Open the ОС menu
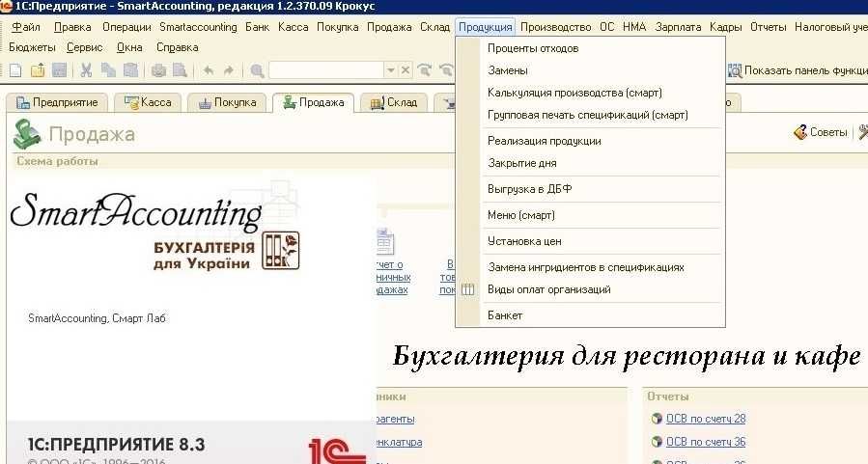This screenshot has width=868, height=464. point(607,27)
